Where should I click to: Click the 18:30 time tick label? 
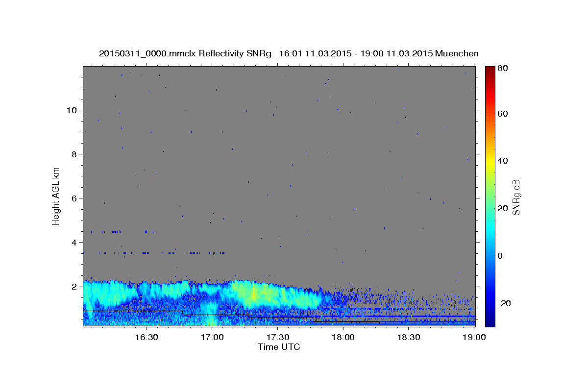[409, 337]
